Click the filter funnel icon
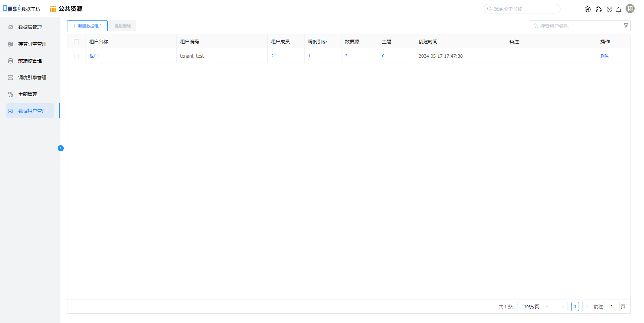 pos(626,26)
